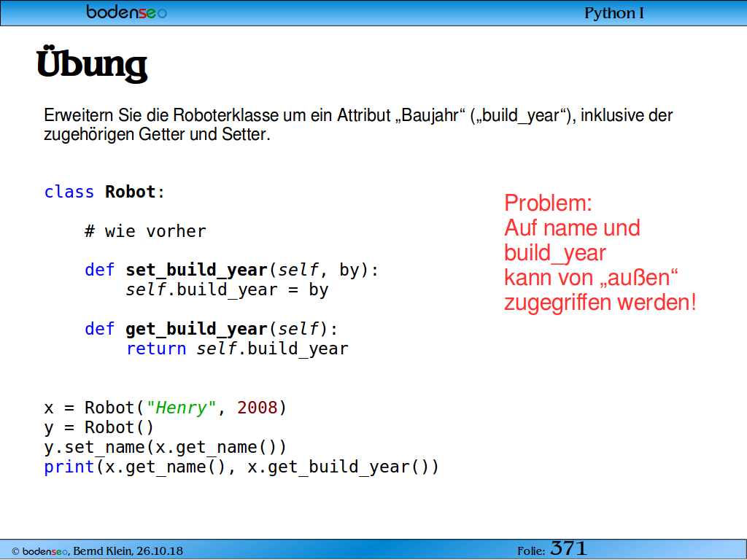Click the 'y = Robot()' line

pyautogui.click(x=98, y=427)
